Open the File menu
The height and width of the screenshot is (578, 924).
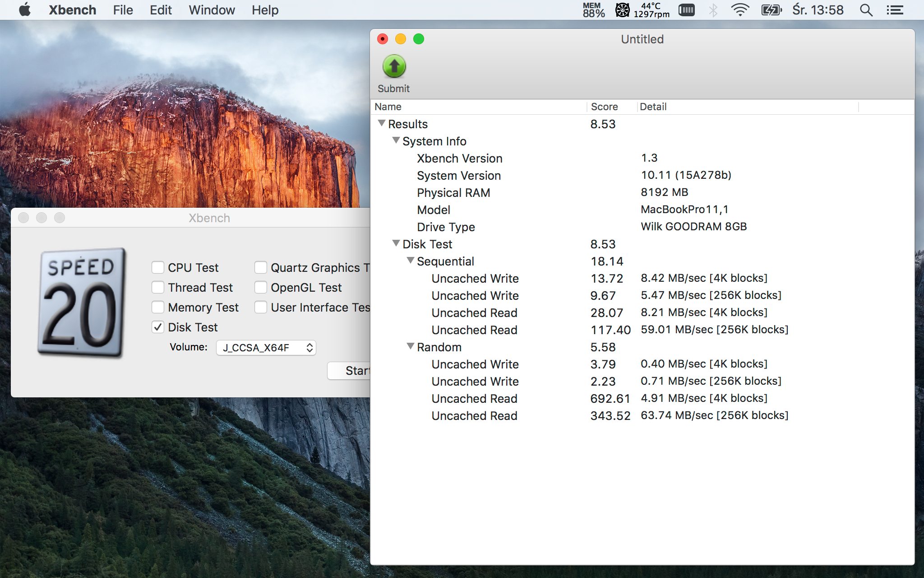pos(123,10)
